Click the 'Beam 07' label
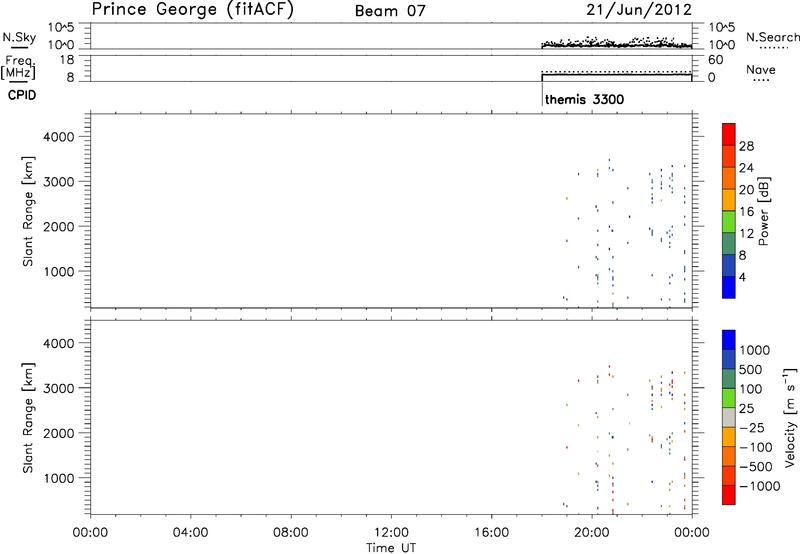 390,11
